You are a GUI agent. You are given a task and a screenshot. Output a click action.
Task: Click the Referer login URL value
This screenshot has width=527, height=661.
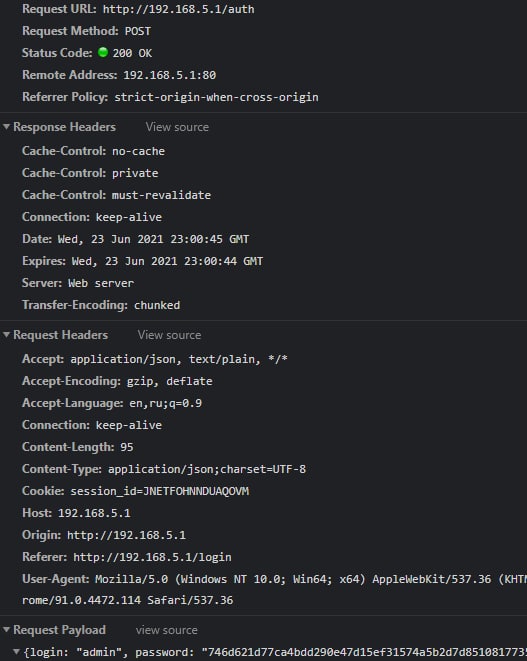152,557
